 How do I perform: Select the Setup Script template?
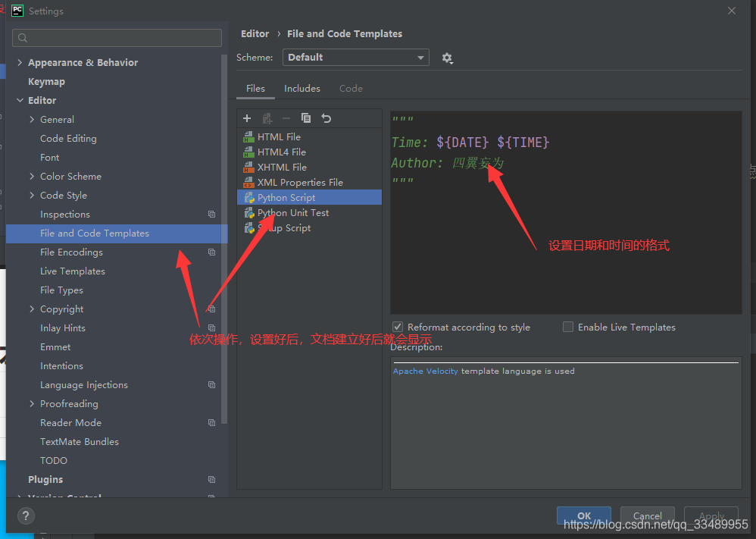(310, 228)
